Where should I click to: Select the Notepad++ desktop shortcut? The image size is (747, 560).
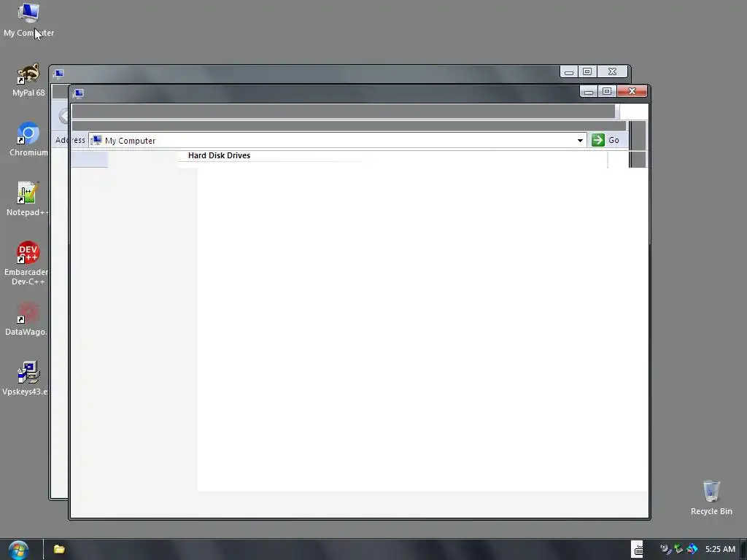click(28, 199)
